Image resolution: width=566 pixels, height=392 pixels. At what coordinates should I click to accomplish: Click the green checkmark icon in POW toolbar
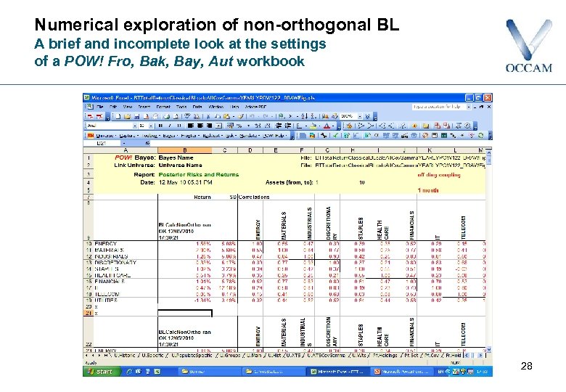pyautogui.click(x=335, y=136)
